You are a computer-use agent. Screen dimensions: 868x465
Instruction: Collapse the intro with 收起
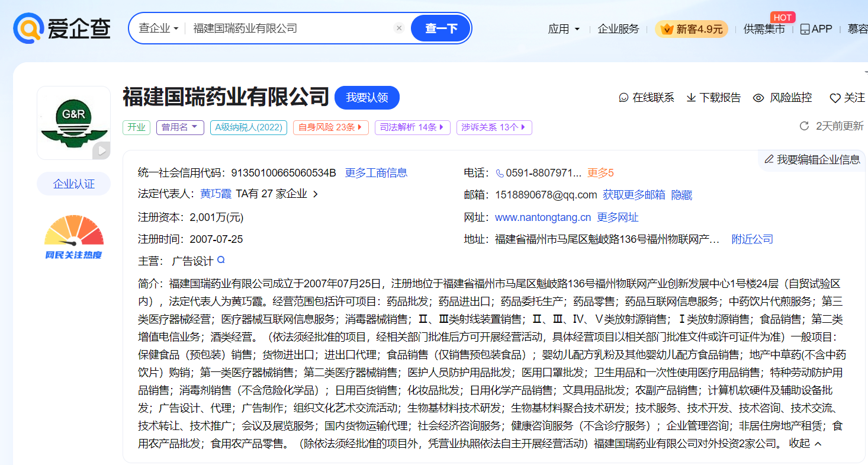click(805, 443)
